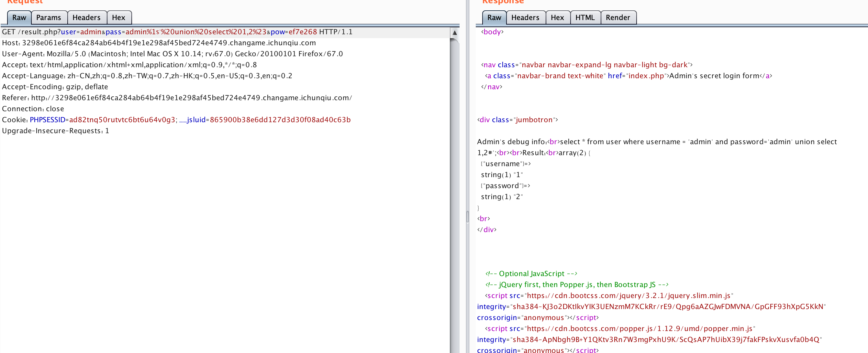Open the Headers tab in the Request panel
Screen dimensions: 868x353
tap(87, 17)
